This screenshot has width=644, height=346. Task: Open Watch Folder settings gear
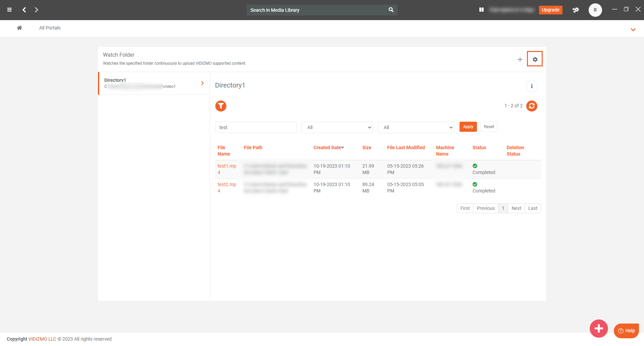tap(535, 59)
